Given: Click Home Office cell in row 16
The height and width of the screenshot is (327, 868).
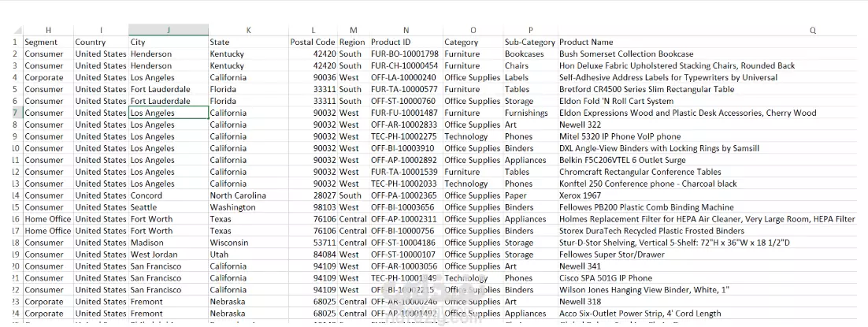Looking at the screenshot, I should 48,219.
